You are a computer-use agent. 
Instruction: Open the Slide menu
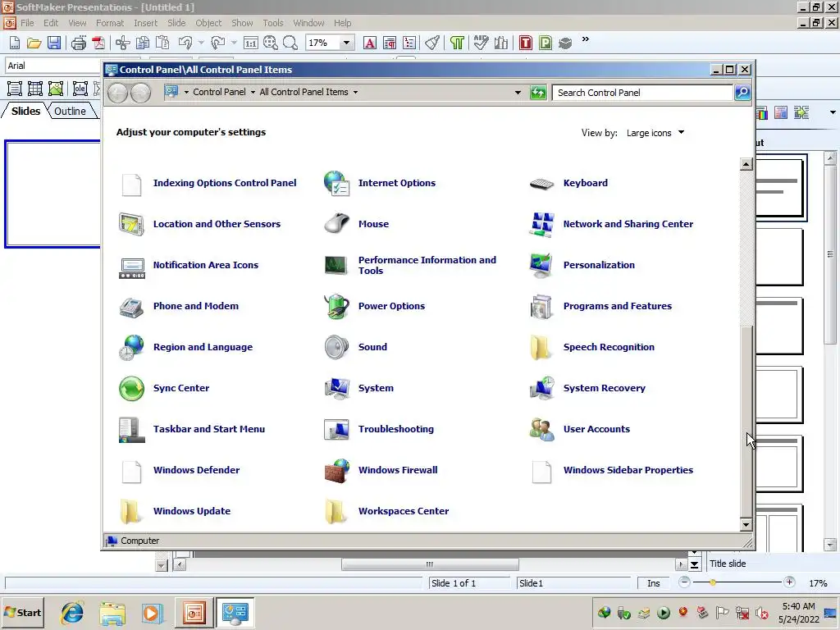pyautogui.click(x=176, y=23)
